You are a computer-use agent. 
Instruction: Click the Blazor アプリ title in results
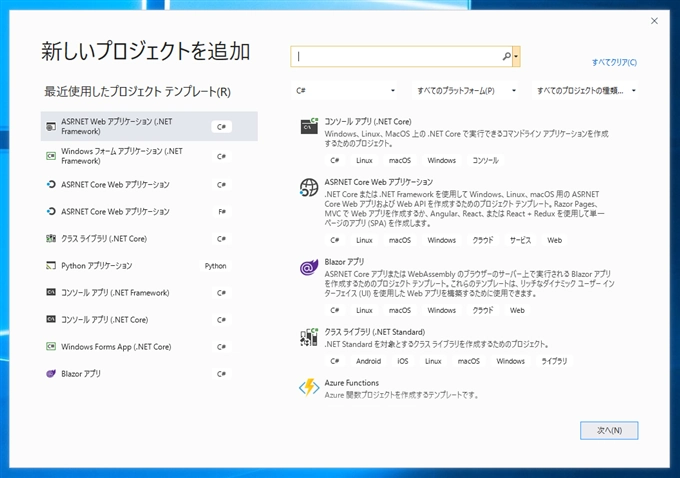pos(344,262)
